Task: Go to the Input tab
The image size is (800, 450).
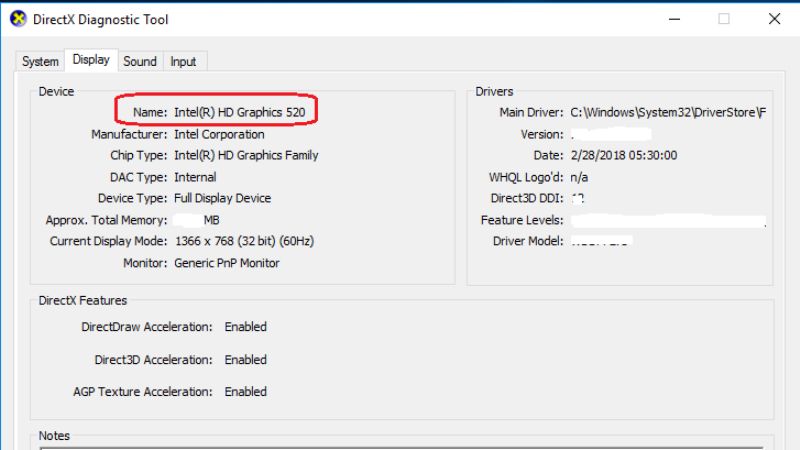Action: pyautogui.click(x=183, y=61)
